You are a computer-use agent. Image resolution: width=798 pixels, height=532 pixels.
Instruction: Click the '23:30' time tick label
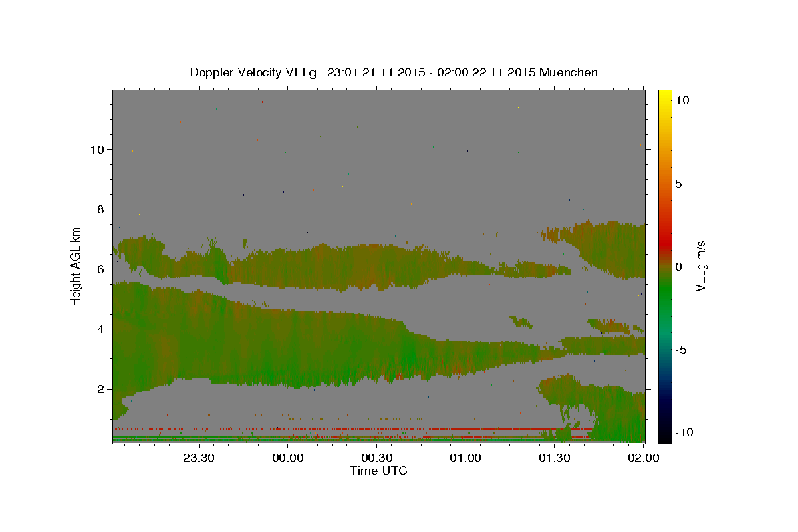pos(199,458)
